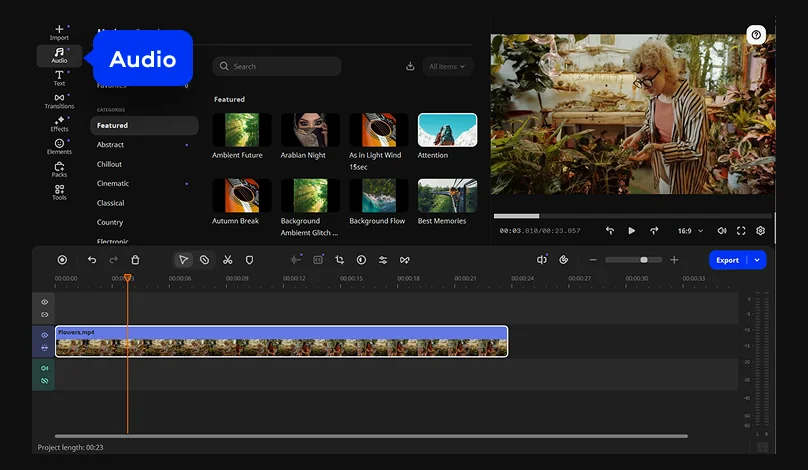Screen dimensions: 808x470
Task: Play the video preview
Action: [x=631, y=231]
